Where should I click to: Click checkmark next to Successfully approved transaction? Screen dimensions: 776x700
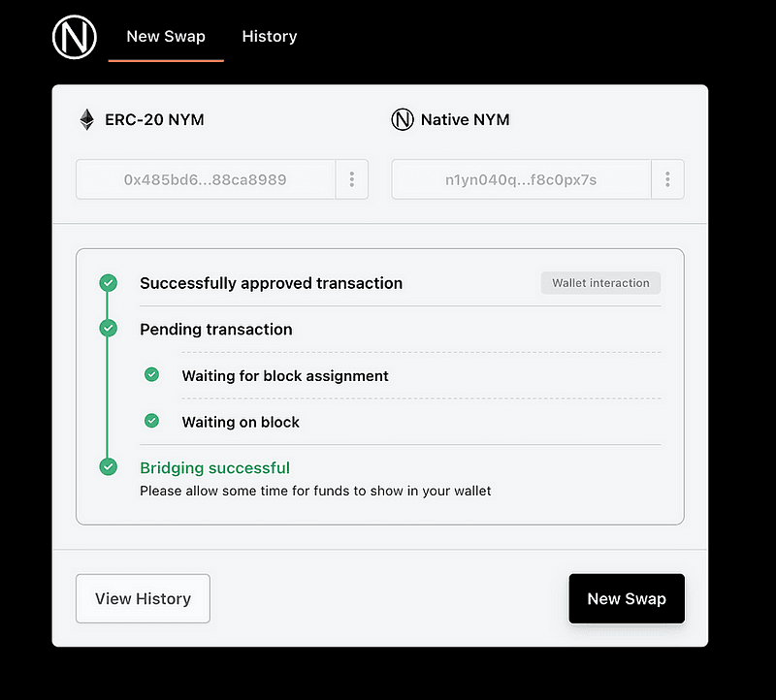click(x=108, y=283)
